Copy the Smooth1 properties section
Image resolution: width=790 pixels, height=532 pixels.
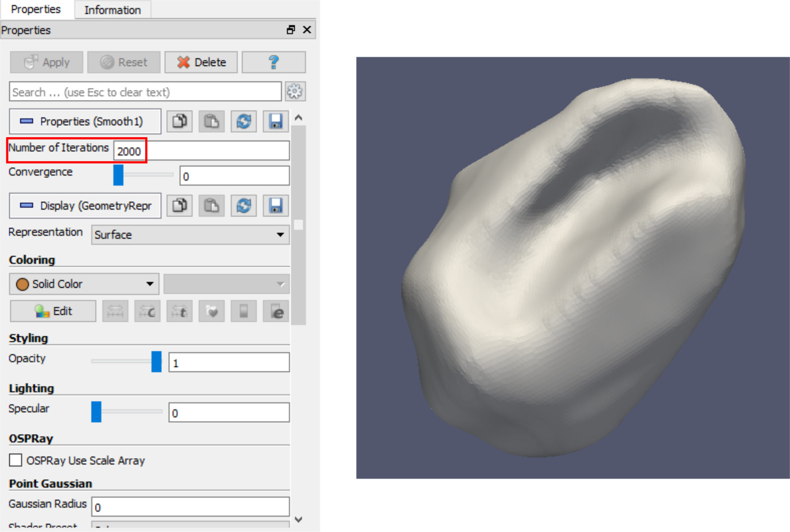pos(179,121)
